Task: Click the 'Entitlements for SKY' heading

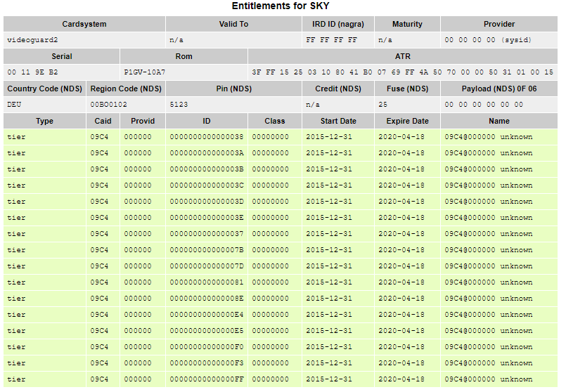Action: [x=281, y=6]
